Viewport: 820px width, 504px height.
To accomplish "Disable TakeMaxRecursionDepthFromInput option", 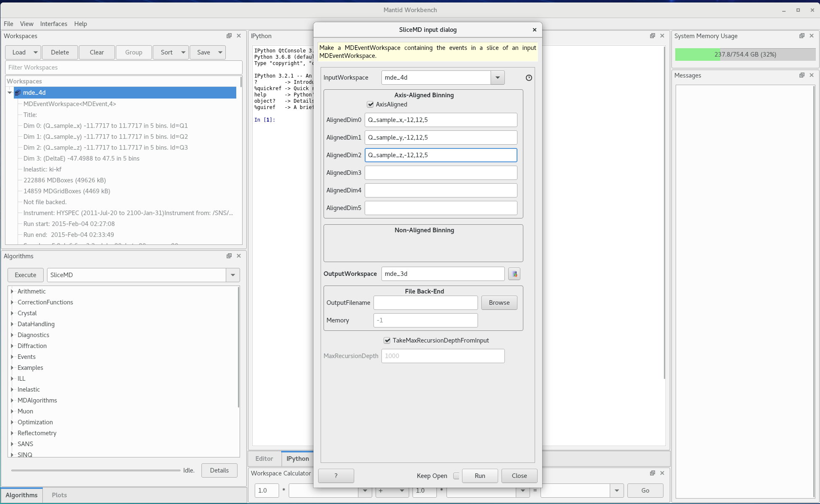I will [x=387, y=340].
